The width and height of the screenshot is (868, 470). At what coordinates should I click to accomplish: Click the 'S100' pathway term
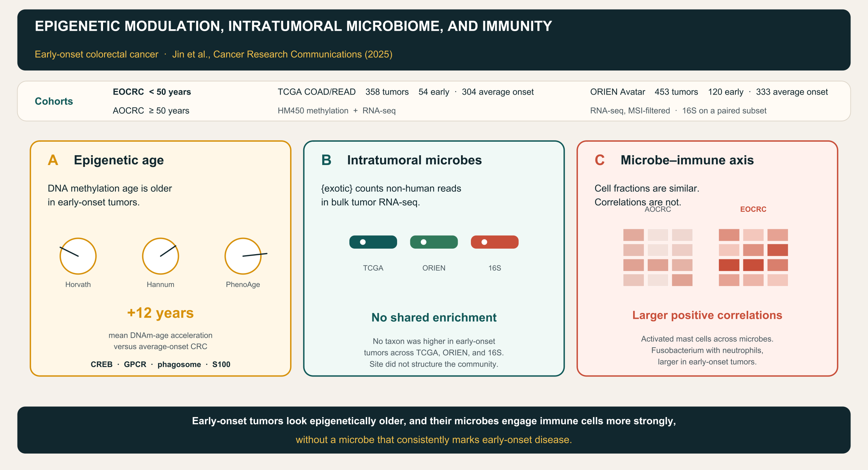click(x=221, y=364)
